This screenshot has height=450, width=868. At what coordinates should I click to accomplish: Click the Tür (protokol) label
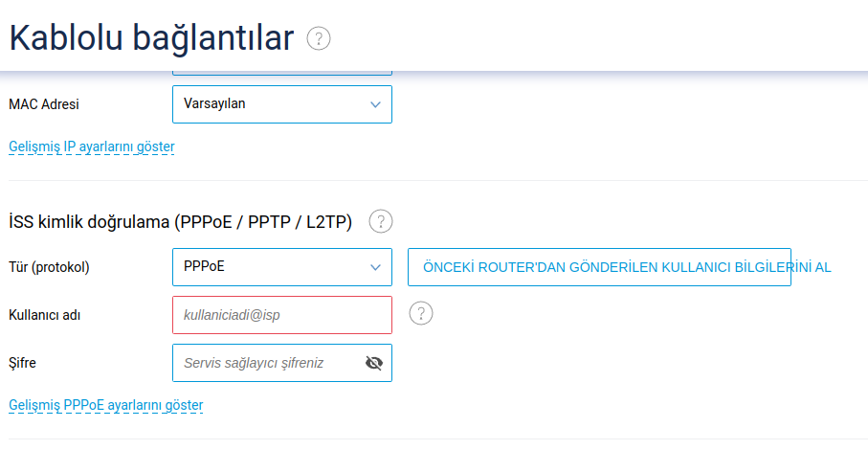(49, 267)
